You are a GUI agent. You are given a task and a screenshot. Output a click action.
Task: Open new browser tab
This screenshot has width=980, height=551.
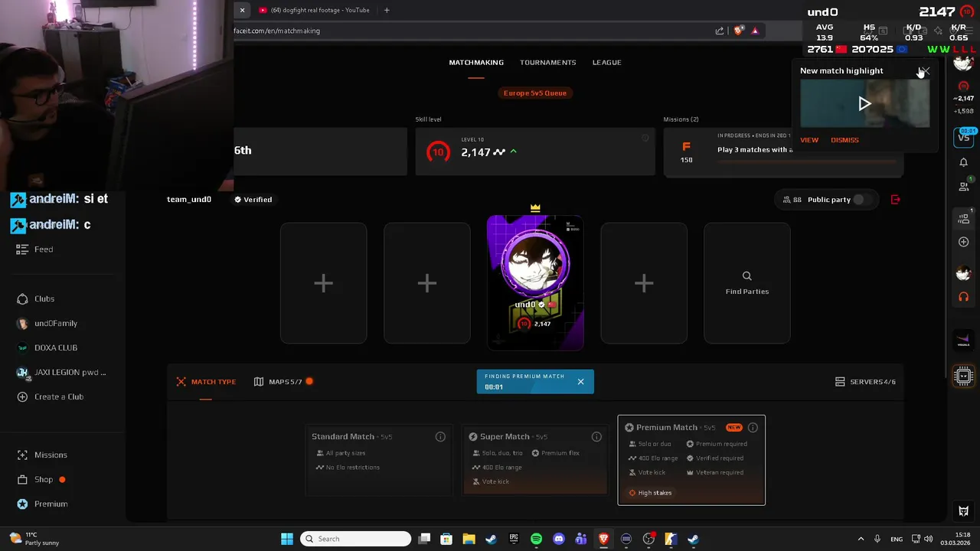pyautogui.click(x=387, y=10)
